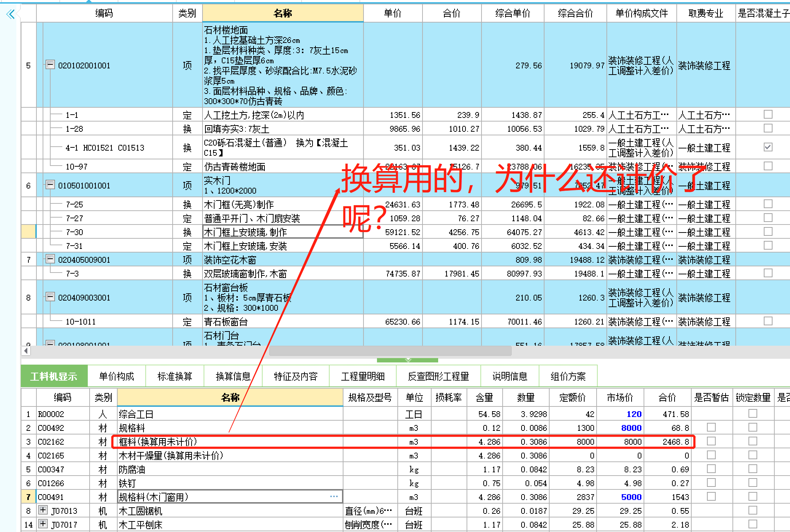Image resolution: width=790 pixels, height=532 pixels.
Task: Toggle concrete checkbox for row 10-97
Action: [768, 166]
